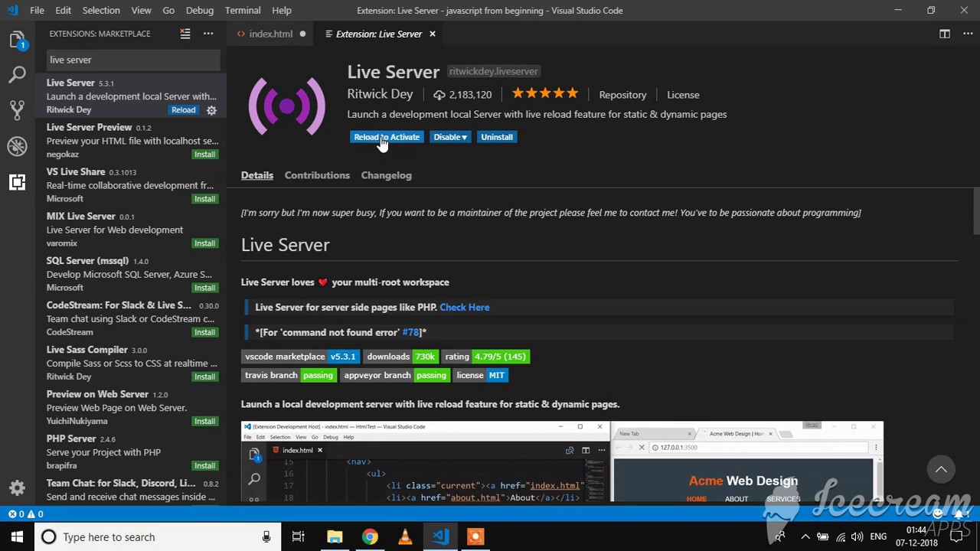980x551 pixels.
Task: Open the Help menu
Action: 282,11
